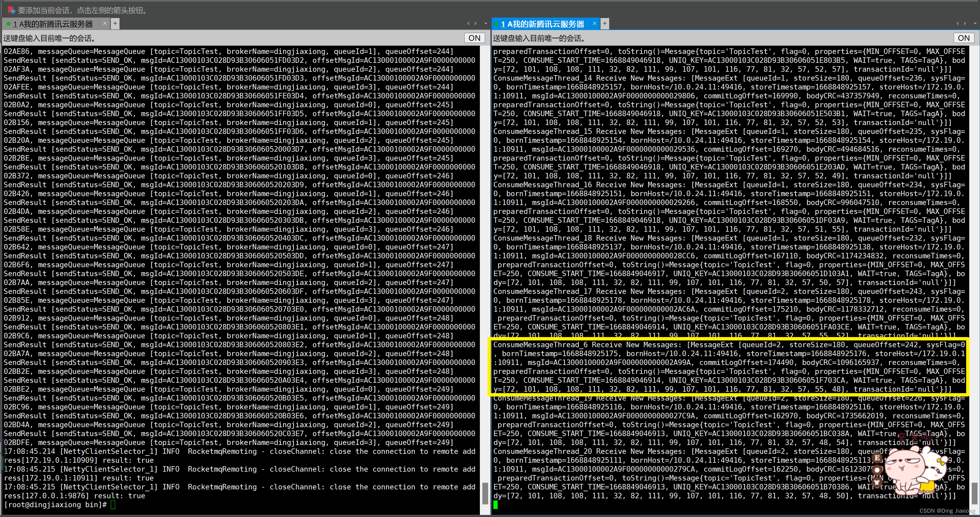Add new tab in right pane
The width and height of the screenshot is (980, 517).
605,24
